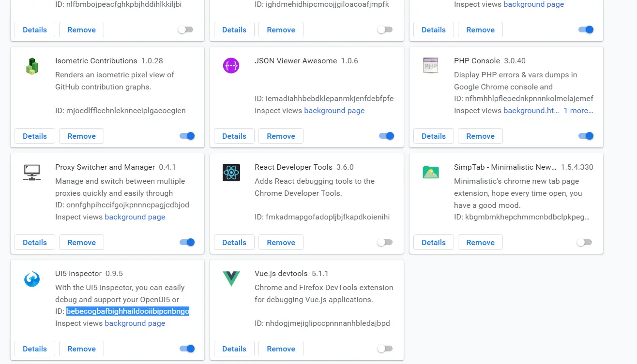
Task: Disable Proxy Switcher and Manager toggle
Action: pos(187,242)
